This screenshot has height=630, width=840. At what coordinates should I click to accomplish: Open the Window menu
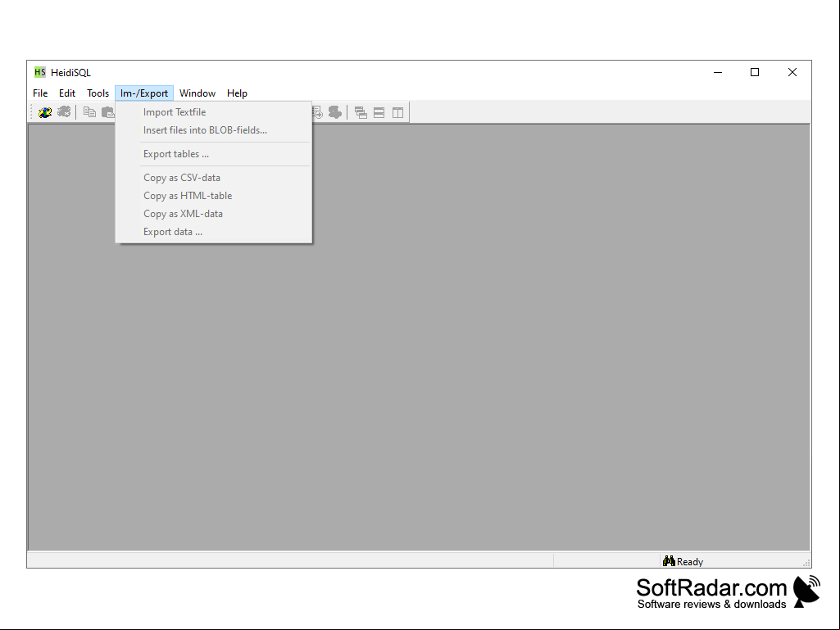tap(198, 93)
